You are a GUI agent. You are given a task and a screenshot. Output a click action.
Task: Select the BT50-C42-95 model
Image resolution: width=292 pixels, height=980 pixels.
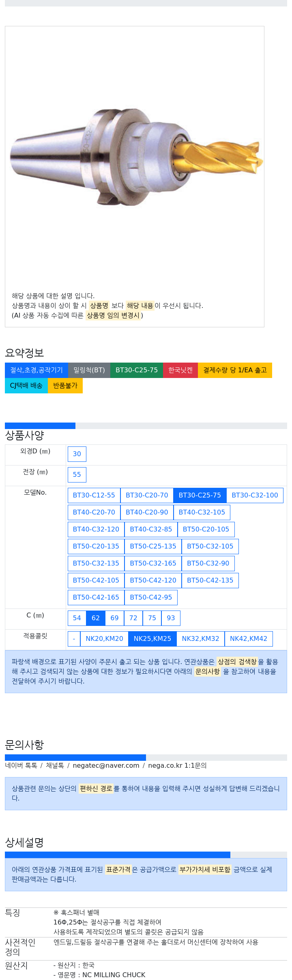[x=150, y=597]
